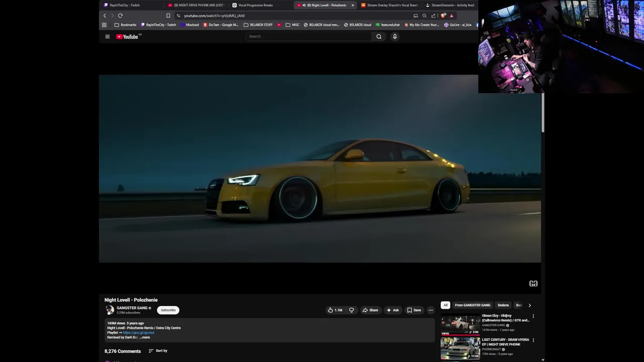Save the video to a playlist

click(x=414, y=310)
